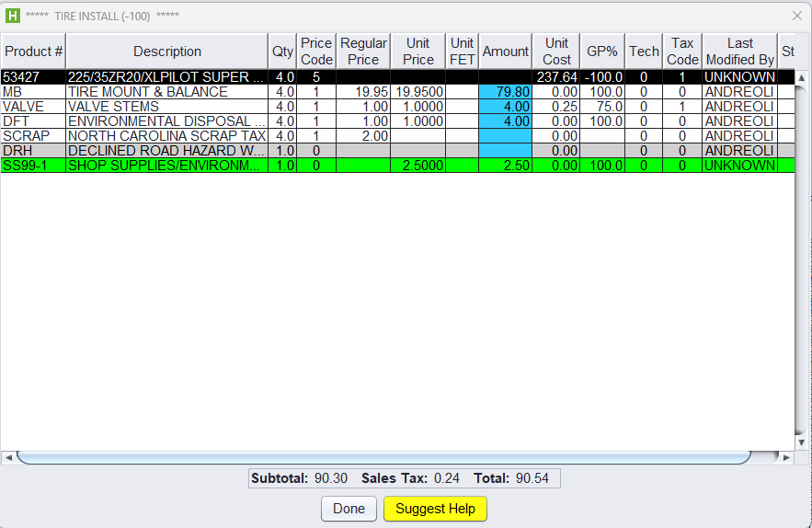Select the Declined Road Hazard row
This screenshot has width=812, height=528.
(166, 151)
